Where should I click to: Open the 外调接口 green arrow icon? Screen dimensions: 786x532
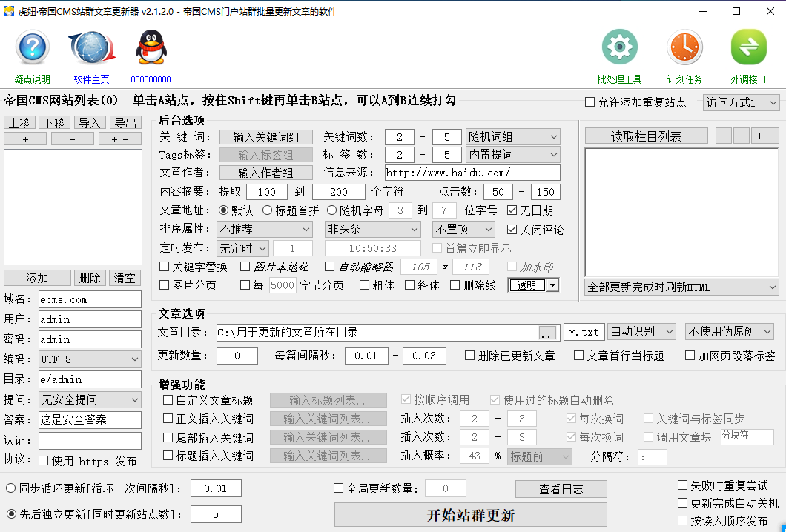(748, 47)
